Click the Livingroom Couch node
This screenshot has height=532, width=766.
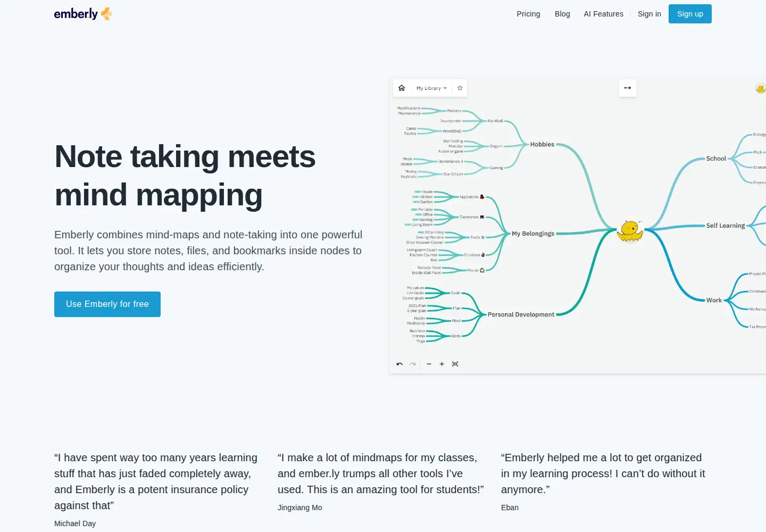[422, 250]
